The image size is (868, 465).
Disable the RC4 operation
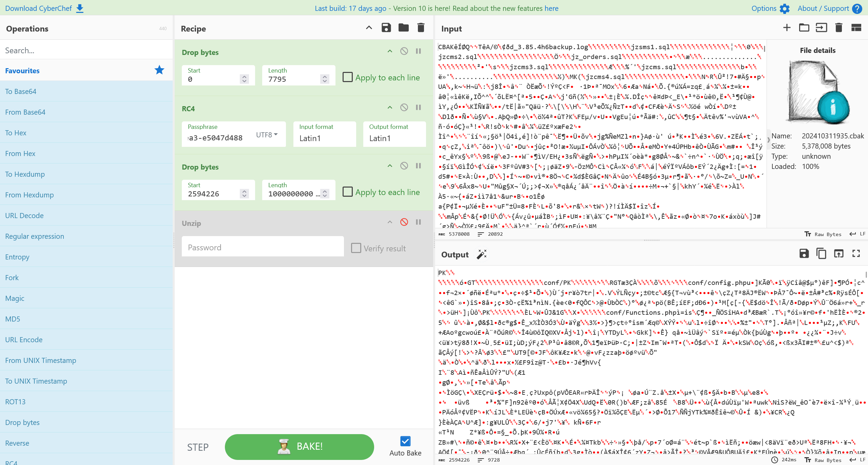404,108
